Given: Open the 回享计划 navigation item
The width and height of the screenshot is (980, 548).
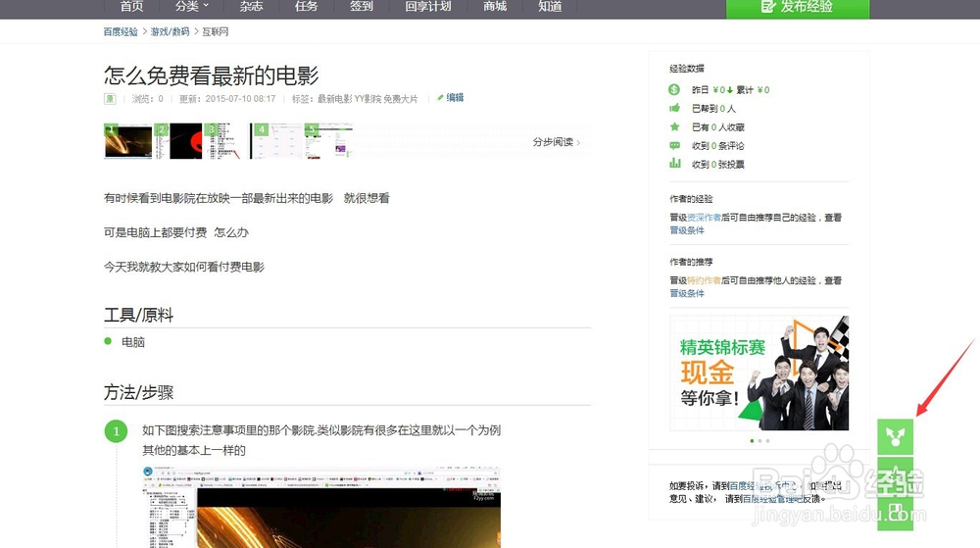Looking at the screenshot, I should click(428, 6).
